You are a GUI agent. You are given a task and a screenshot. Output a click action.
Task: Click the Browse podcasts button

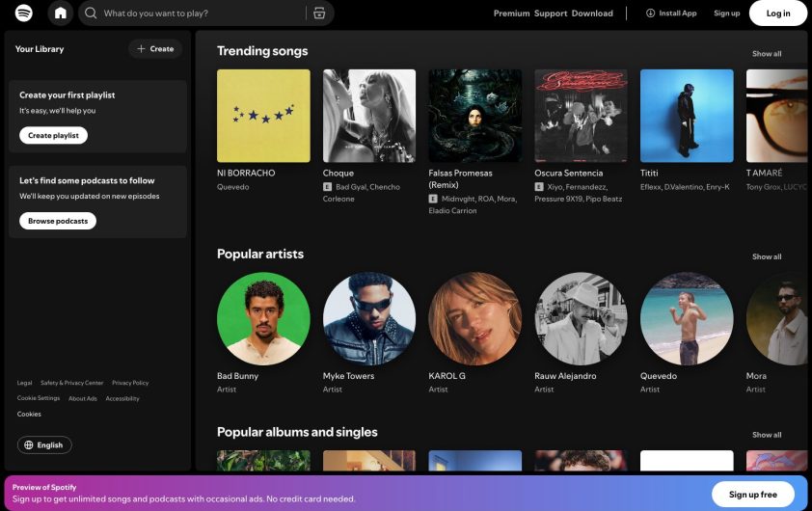pyautogui.click(x=58, y=221)
